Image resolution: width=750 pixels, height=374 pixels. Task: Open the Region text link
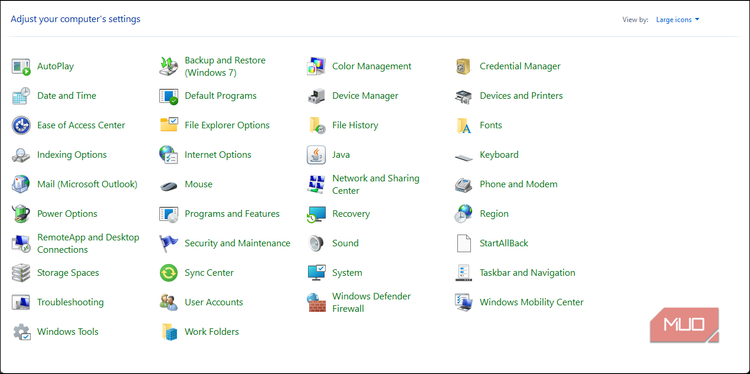494,214
